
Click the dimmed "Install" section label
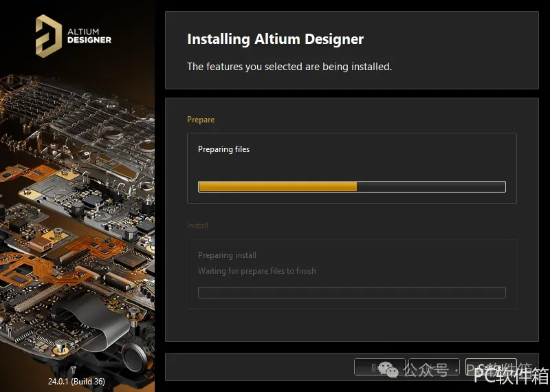(198, 226)
